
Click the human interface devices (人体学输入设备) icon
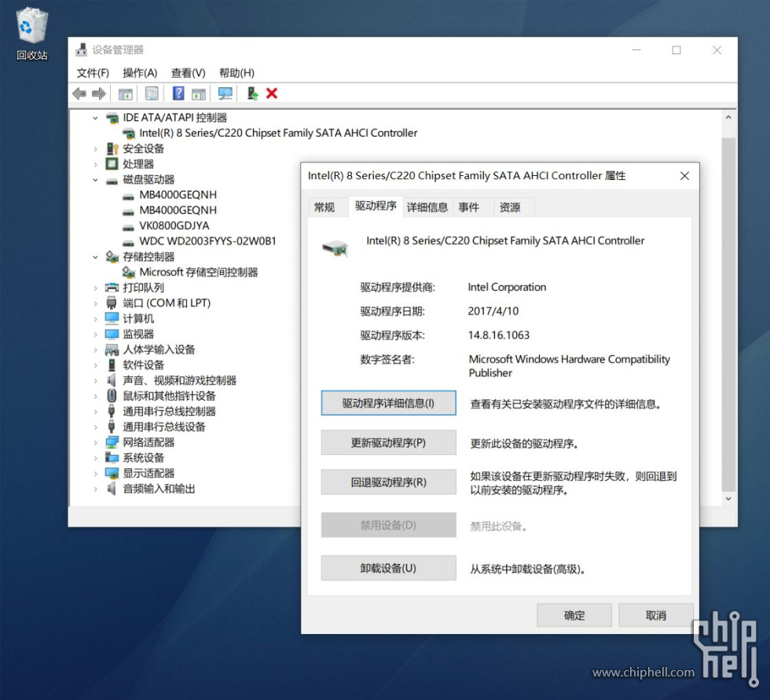[112, 350]
